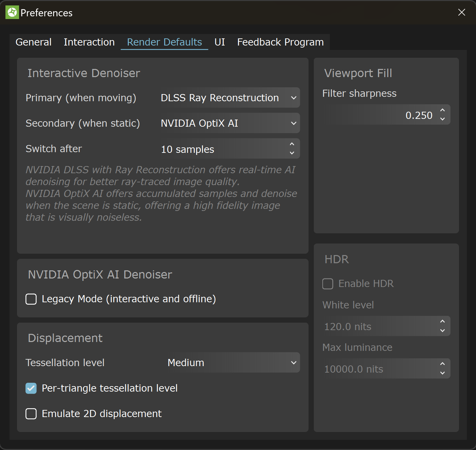Viewport: 476px width, 450px height.
Task: Click the Switch after label
Action: pos(54,149)
